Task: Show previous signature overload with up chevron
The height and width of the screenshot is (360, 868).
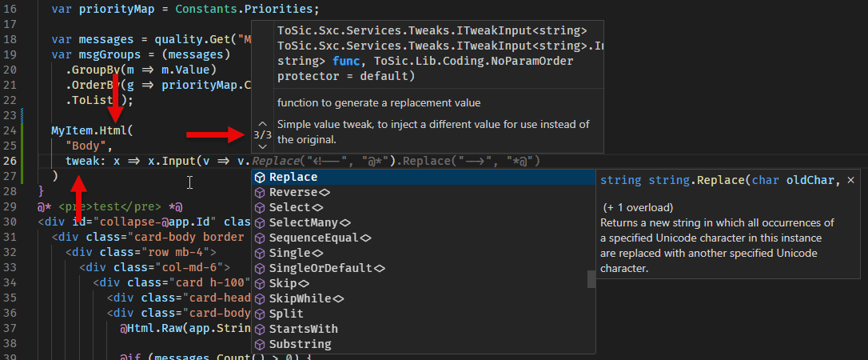Action: point(262,123)
